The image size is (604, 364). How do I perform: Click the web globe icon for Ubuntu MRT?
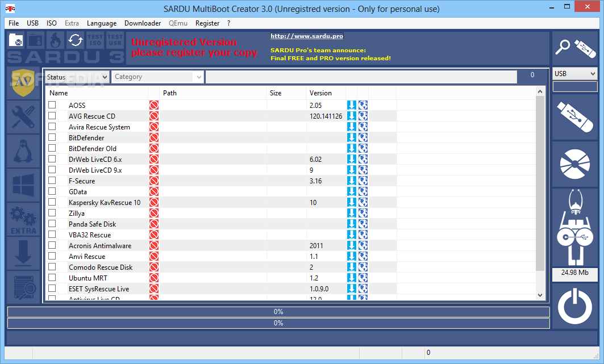pos(363,278)
